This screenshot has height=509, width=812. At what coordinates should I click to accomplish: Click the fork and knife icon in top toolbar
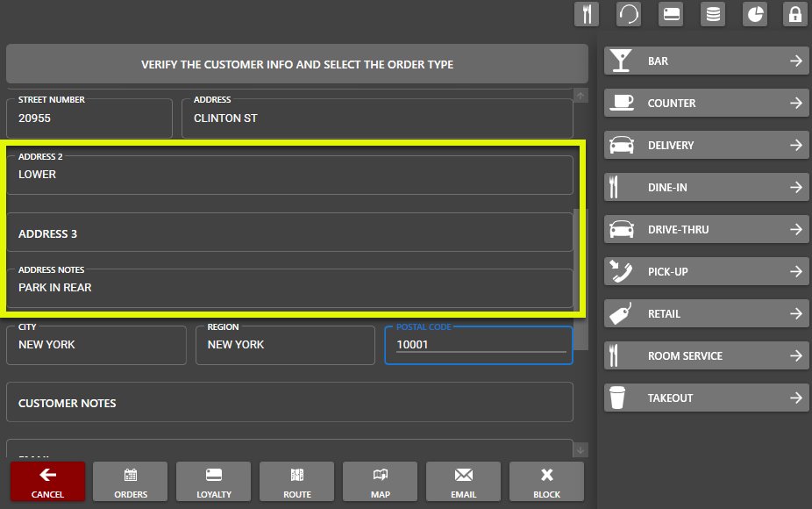coord(587,14)
